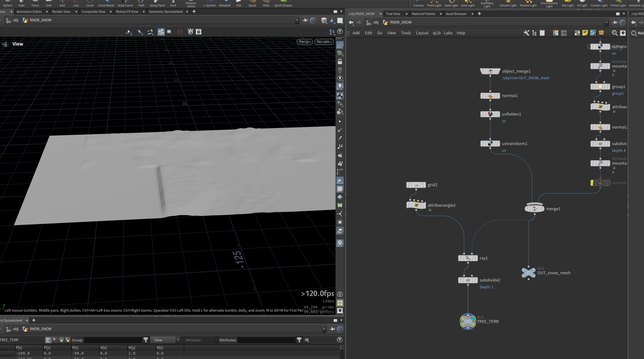Select the merge1 node icon
This screenshot has height=359, width=644.
click(x=534, y=208)
